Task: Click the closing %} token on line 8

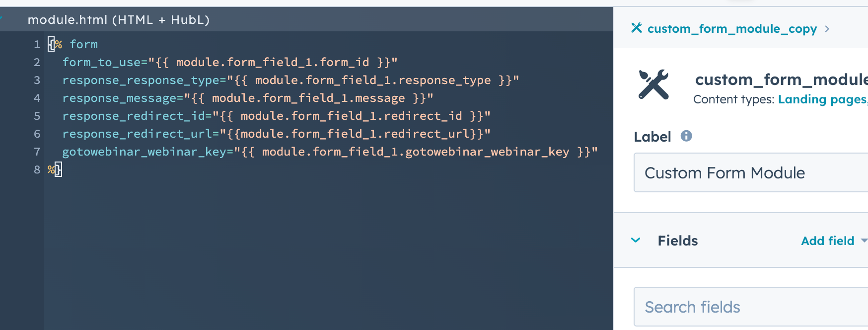Action: coord(54,169)
